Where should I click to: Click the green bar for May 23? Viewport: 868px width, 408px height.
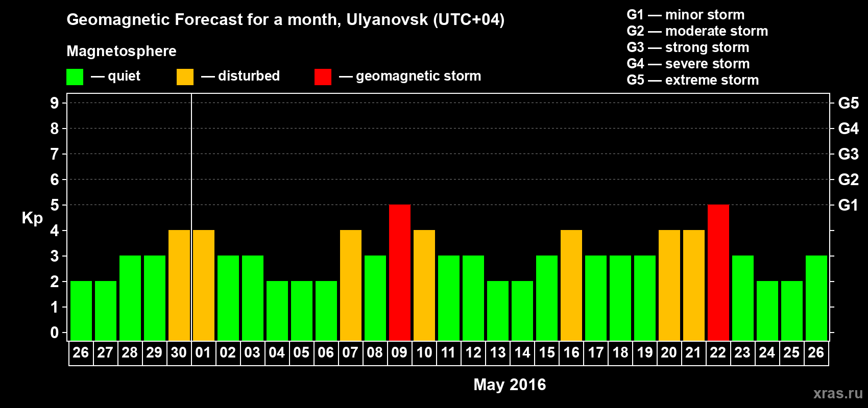point(743,298)
